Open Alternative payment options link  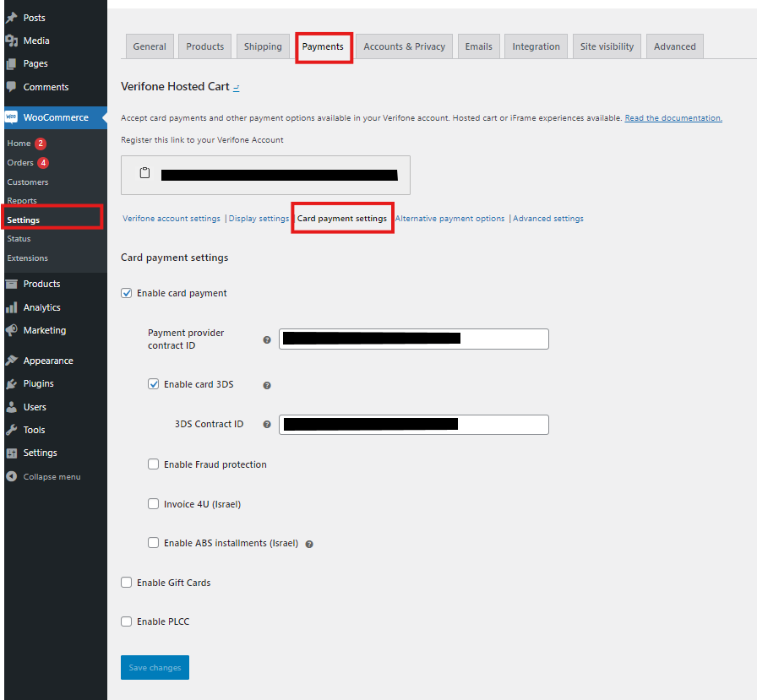pos(450,219)
